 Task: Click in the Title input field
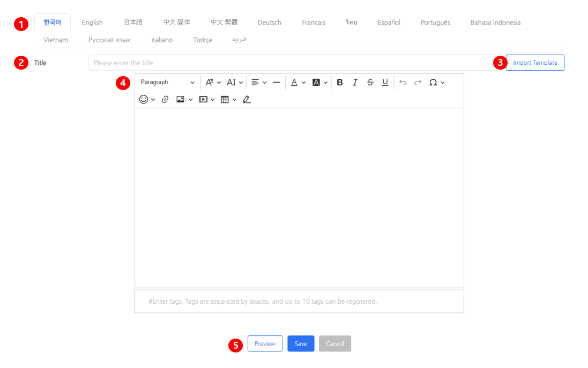(x=289, y=63)
